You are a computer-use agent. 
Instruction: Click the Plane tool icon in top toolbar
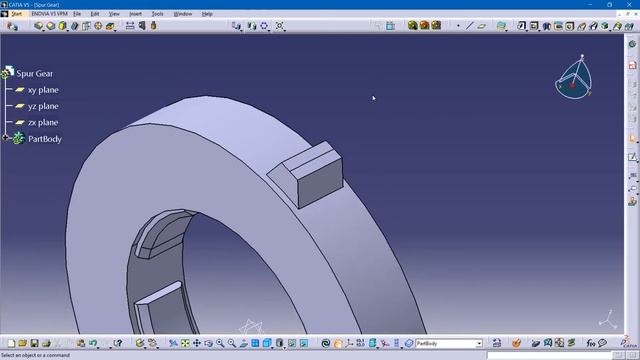point(482,26)
